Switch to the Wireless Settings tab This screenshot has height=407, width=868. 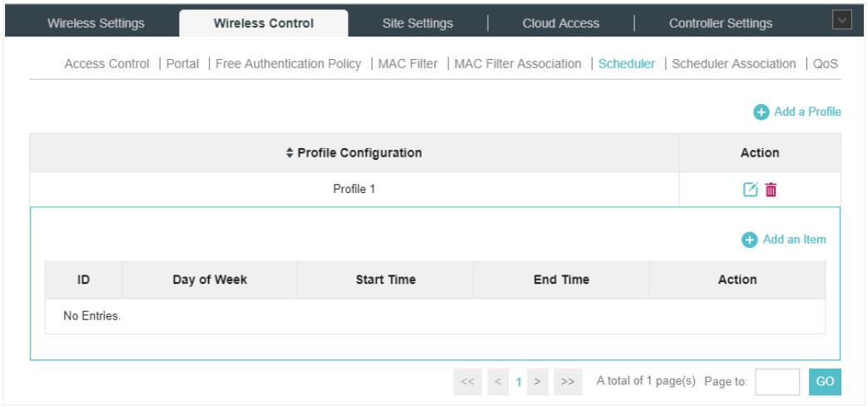(x=96, y=23)
